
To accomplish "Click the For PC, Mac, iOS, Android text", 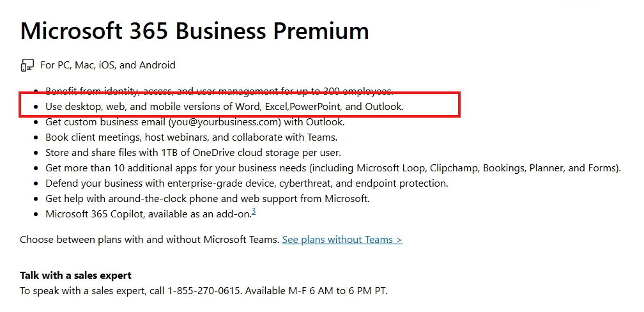I will [108, 65].
